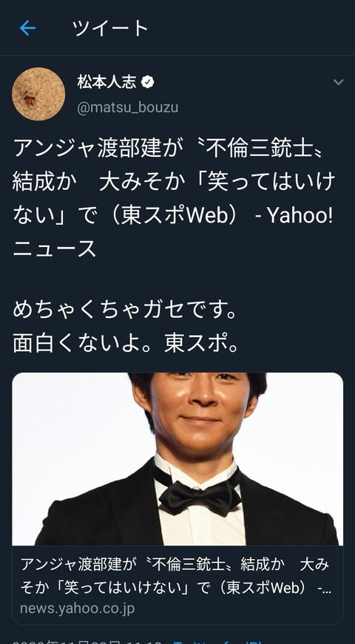
Task: Tap the 面白くないよ。東スポ。 line
Action: [x=126, y=344]
